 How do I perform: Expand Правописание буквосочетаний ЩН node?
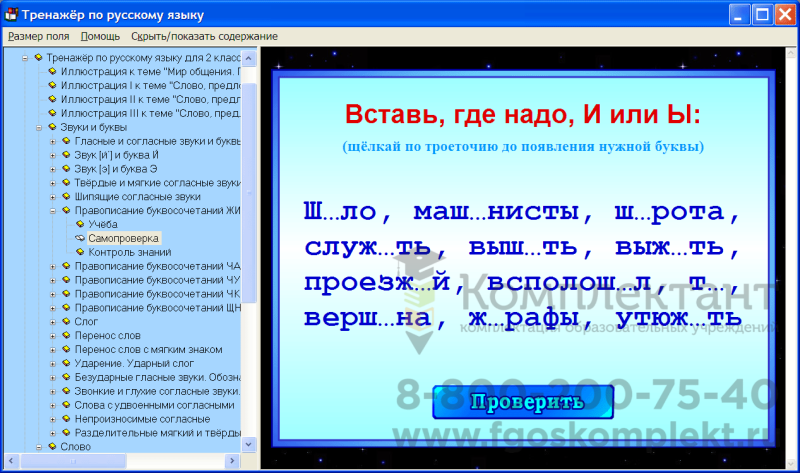(x=53, y=308)
